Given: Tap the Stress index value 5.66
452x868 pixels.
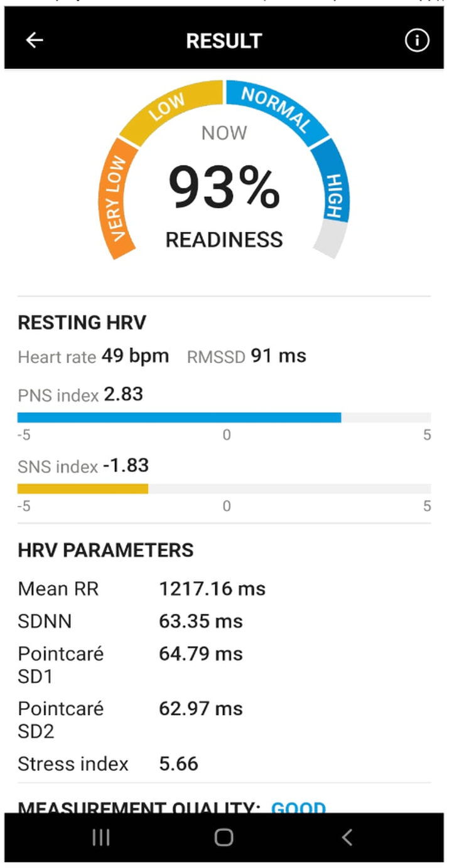Looking at the screenshot, I should click(178, 764).
